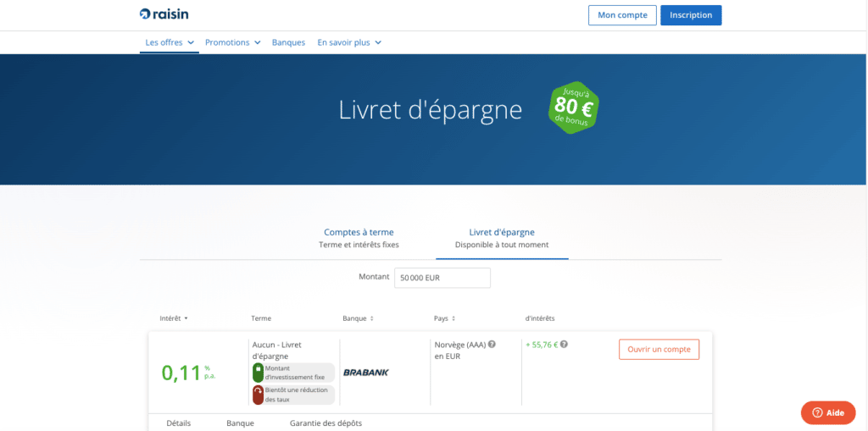The height and width of the screenshot is (431, 868).
Task: Open the Aide chat button
Action: 828,412
